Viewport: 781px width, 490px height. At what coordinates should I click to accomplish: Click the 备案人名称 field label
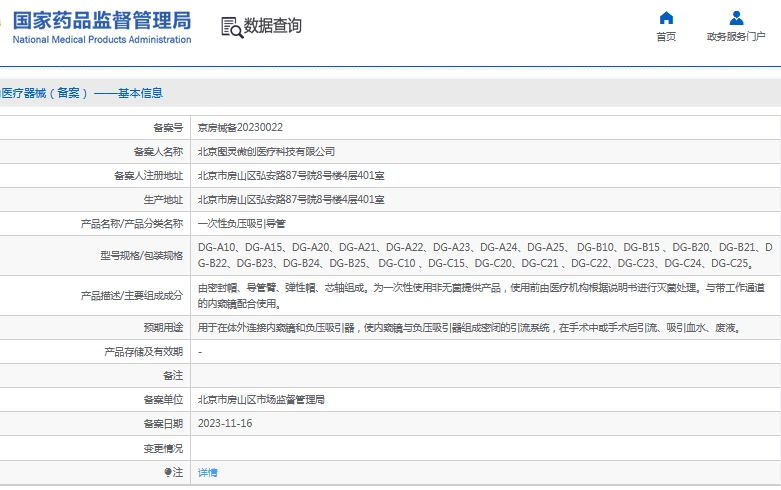(x=158, y=152)
